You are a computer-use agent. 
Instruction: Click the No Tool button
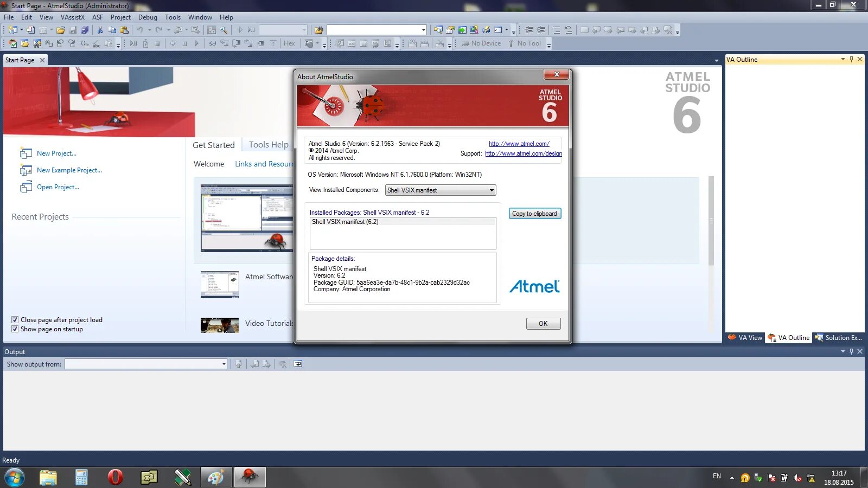click(x=525, y=43)
